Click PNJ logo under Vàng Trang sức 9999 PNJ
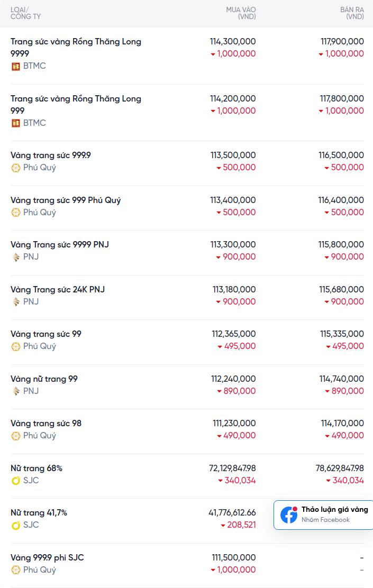373x588 pixels. (16, 257)
